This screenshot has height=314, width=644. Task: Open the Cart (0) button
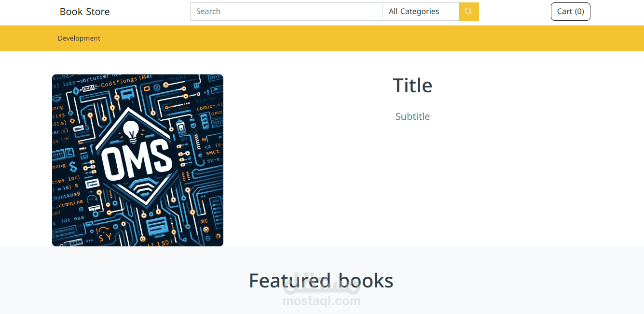coord(570,12)
